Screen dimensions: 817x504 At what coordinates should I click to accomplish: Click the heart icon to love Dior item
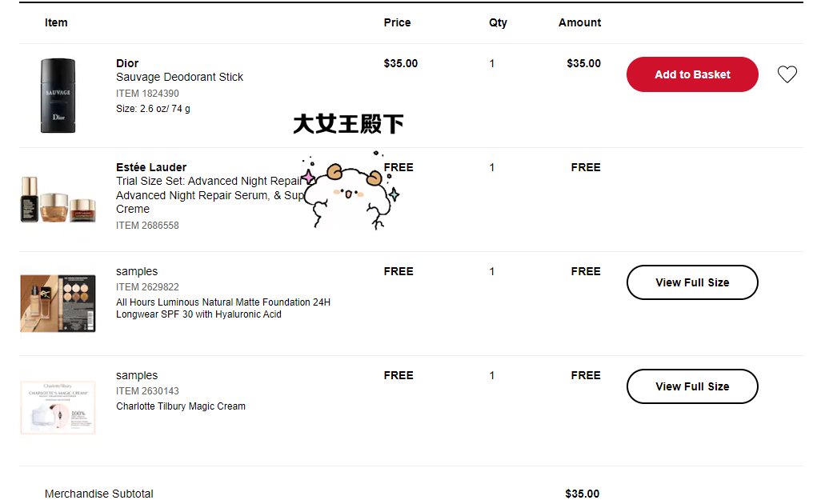tap(787, 74)
